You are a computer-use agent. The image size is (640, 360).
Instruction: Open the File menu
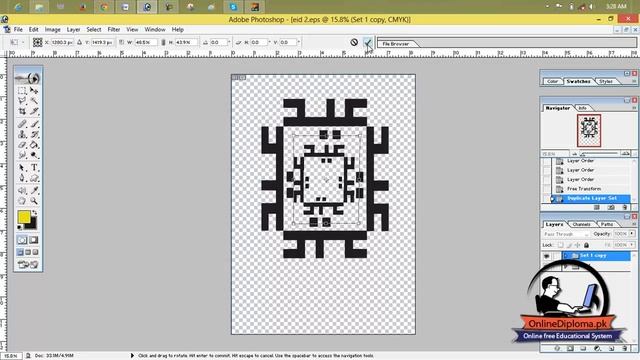coord(18,29)
